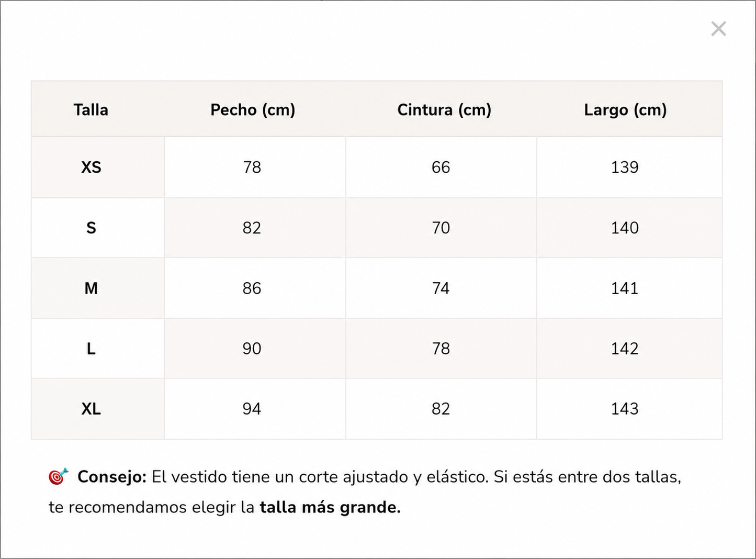The image size is (756, 559).
Task: Select the Pecho (cm) column header
Action: pos(253,110)
